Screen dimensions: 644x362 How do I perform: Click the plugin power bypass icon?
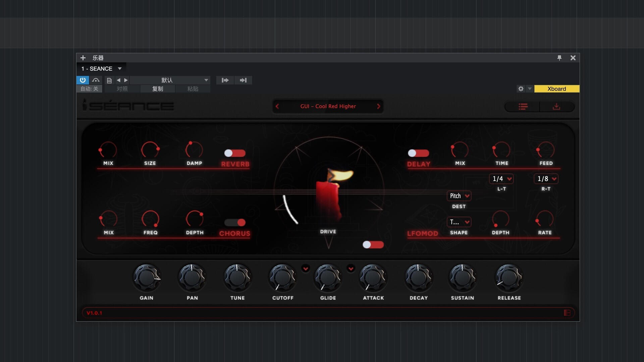[x=83, y=80]
